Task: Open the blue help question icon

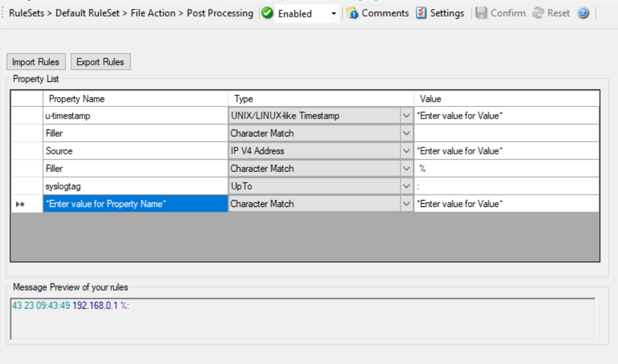Action: click(x=583, y=13)
